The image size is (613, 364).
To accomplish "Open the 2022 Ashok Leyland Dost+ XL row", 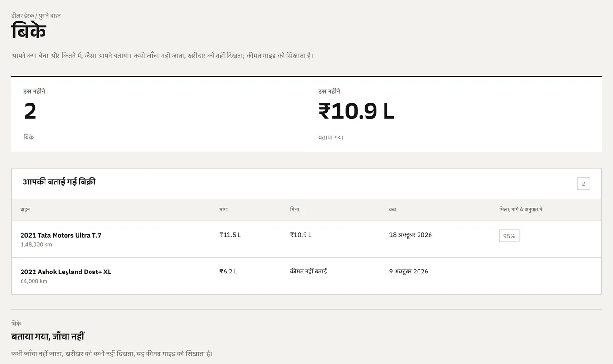I will [306, 276].
